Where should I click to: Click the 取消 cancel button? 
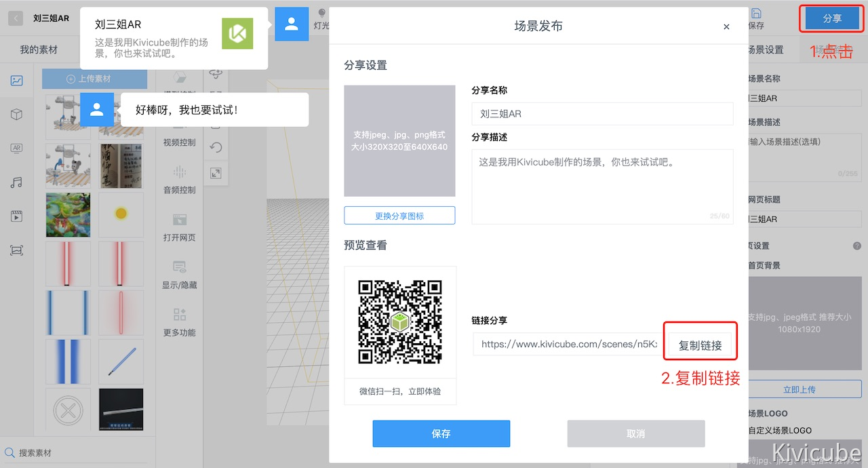[636, 433]
